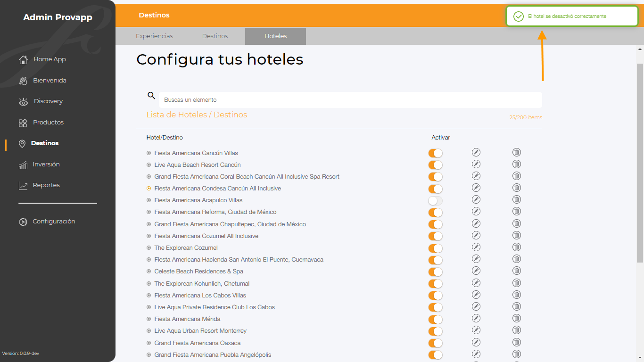644x362 pixels.
Task: Edit Fiesta Americana Acapulco Villas
Action: [476, 199]
